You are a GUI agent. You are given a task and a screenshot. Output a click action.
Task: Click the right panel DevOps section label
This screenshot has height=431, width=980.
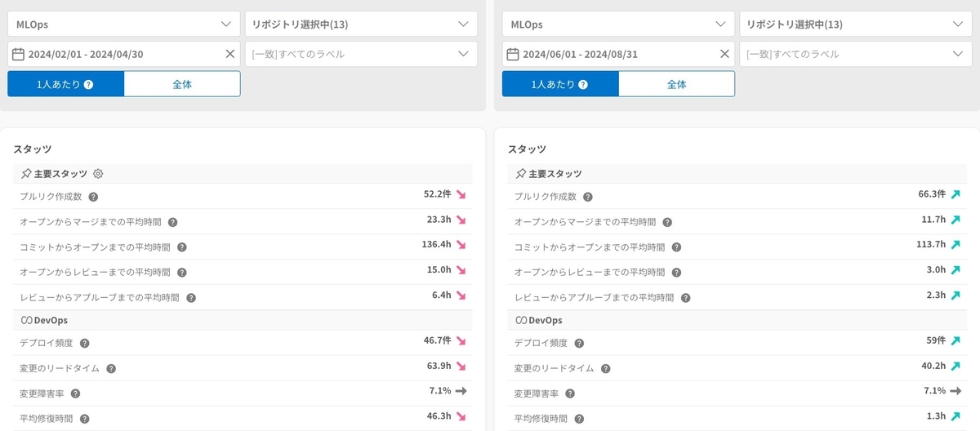coord(546,320)
